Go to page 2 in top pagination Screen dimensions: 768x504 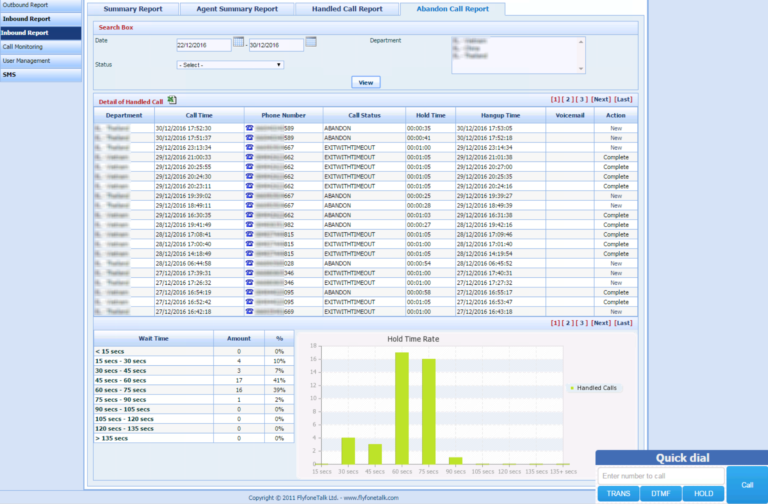click(x=568, y=100)
